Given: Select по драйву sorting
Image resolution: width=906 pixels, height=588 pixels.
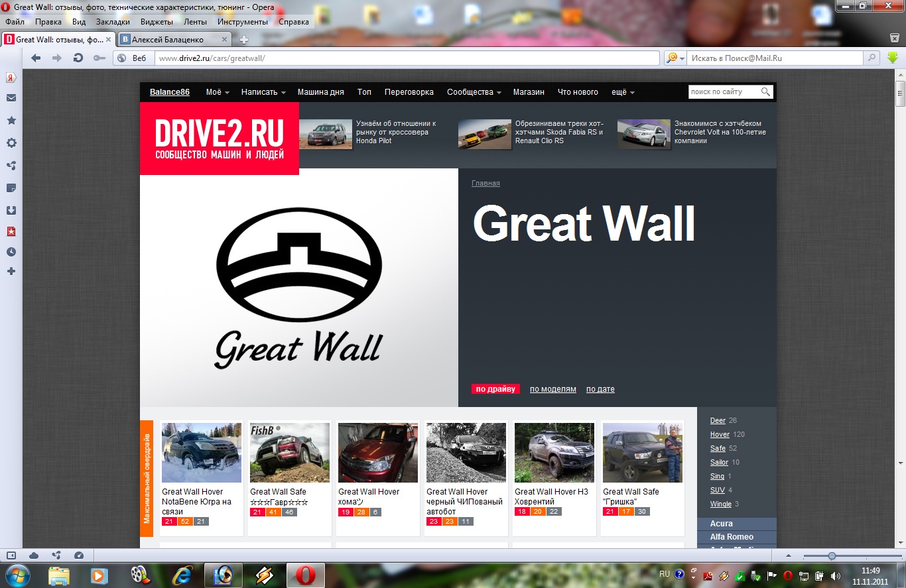Looking at the screenshot, I should tap(495, 389).
